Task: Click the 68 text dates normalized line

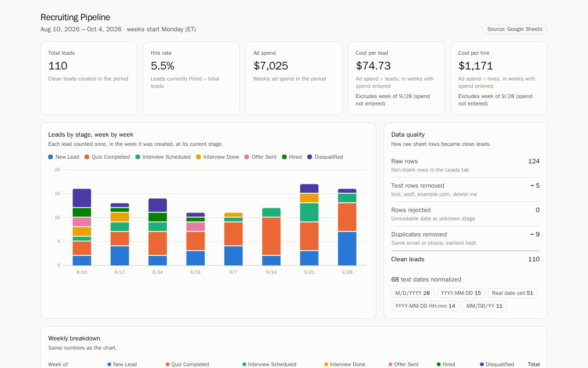Action: 426,279
